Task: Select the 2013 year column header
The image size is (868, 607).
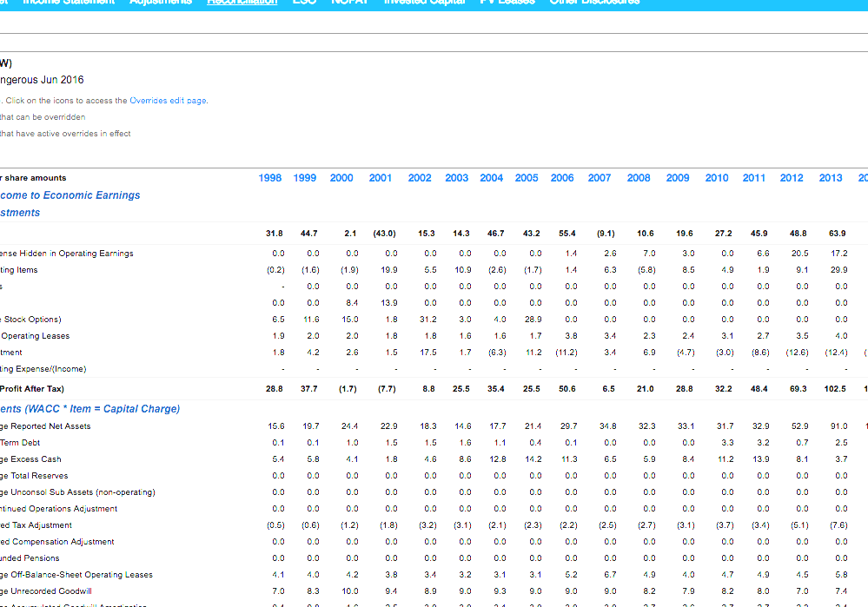Action: 830,178
